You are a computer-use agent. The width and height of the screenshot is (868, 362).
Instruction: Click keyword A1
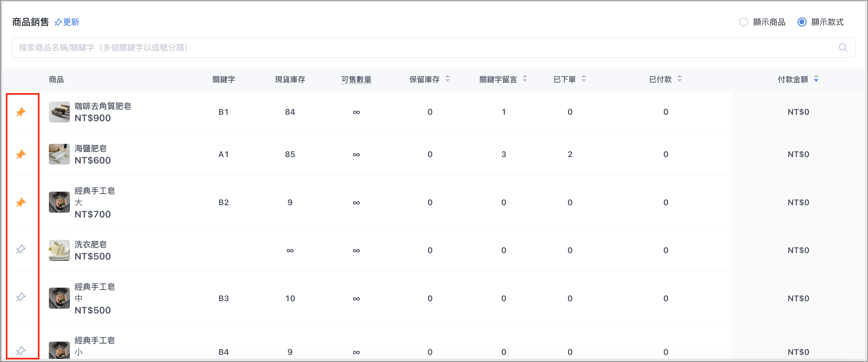(x=223, y=154)
